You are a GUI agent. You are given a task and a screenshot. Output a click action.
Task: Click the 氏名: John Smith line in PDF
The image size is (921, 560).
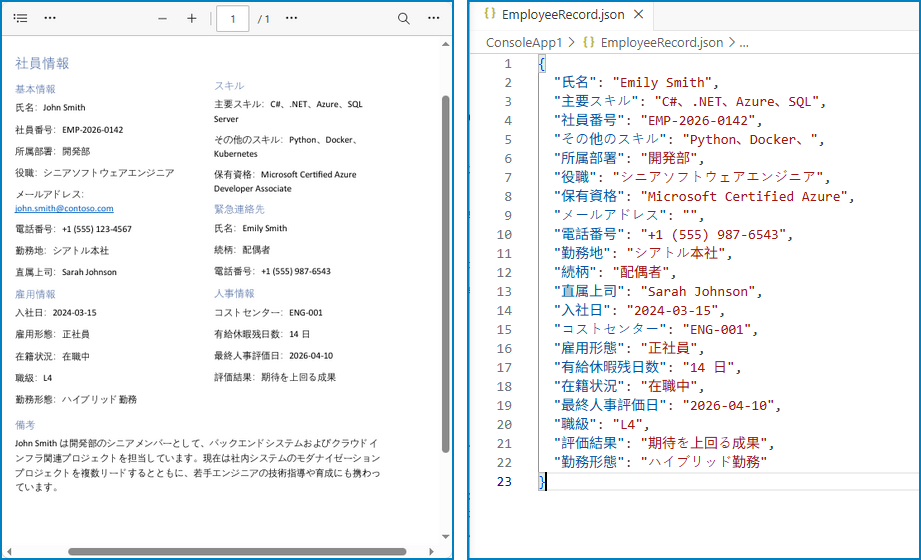(x=51, y=108)
